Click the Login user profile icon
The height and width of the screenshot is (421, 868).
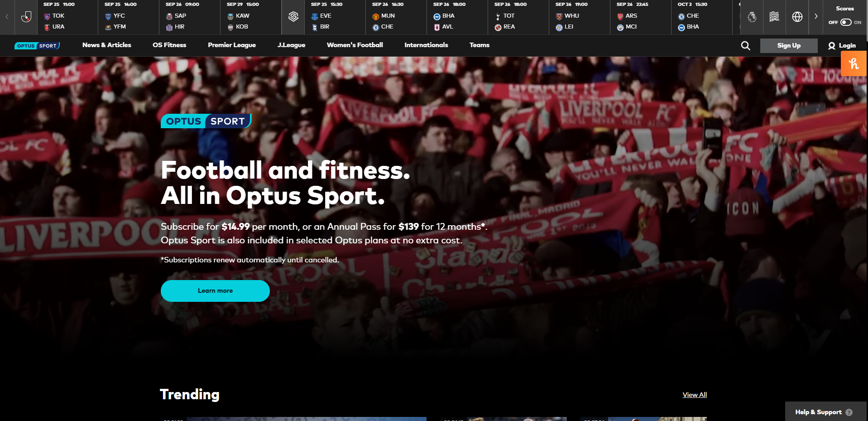click(832, 46)
